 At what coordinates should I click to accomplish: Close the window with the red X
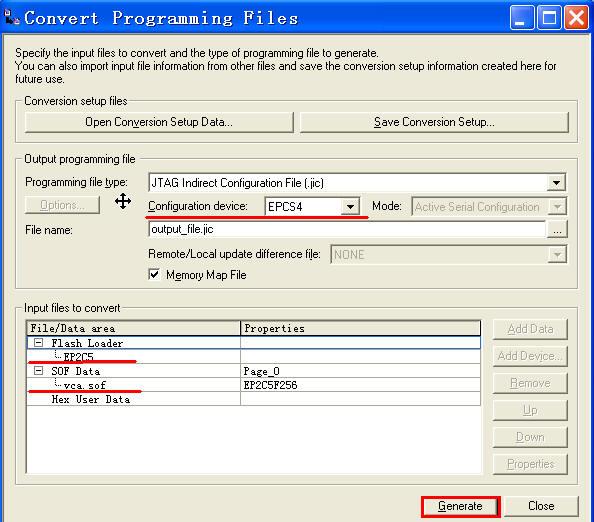point(576,18)
